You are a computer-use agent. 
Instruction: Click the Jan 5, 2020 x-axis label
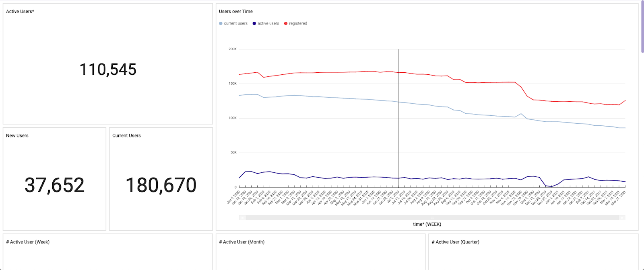point(233,197)
